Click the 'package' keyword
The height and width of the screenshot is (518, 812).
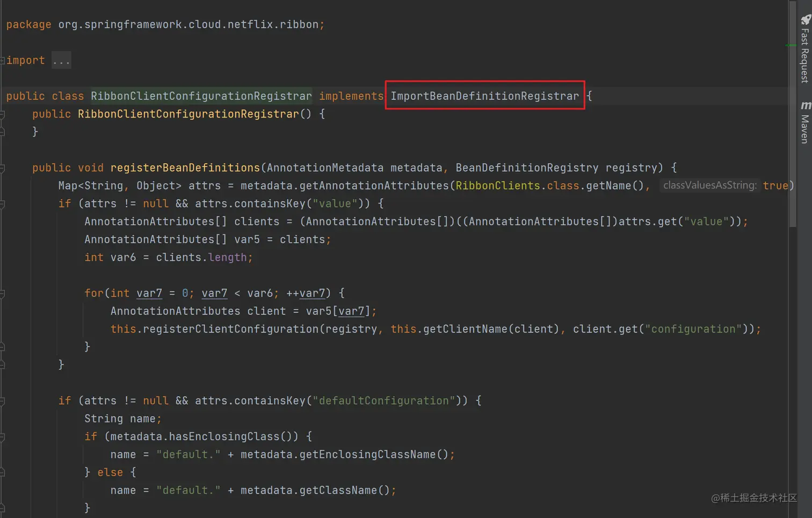[x=29, y=24]
